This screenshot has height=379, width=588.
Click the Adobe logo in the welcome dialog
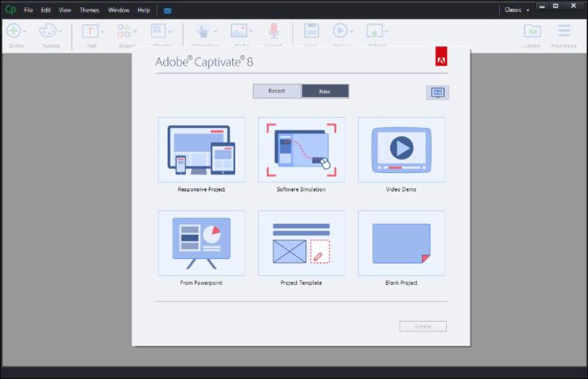click(441, 57)
